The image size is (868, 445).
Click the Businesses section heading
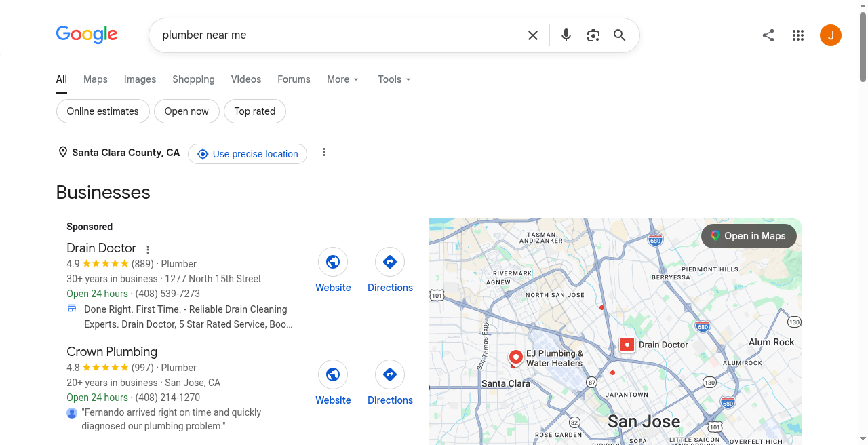pos(103,193)
